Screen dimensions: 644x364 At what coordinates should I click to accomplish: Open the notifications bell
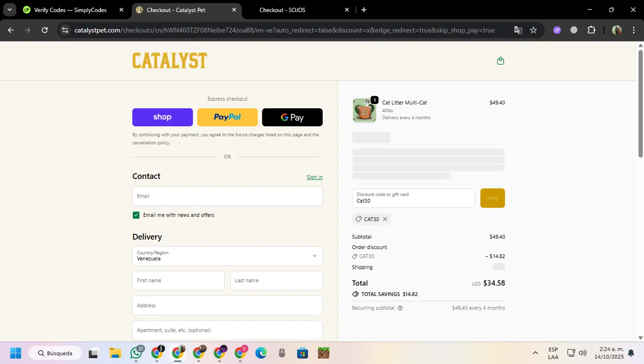[x=631, y=353]
